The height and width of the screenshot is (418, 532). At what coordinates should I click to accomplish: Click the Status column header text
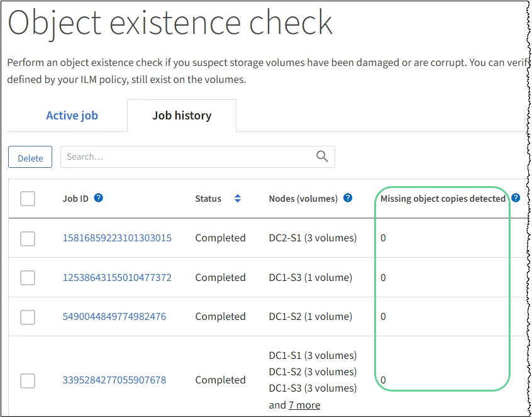[208, 199]
